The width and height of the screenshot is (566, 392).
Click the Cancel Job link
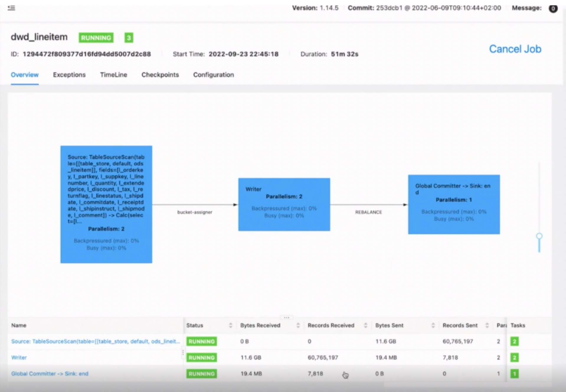(515, 49)
